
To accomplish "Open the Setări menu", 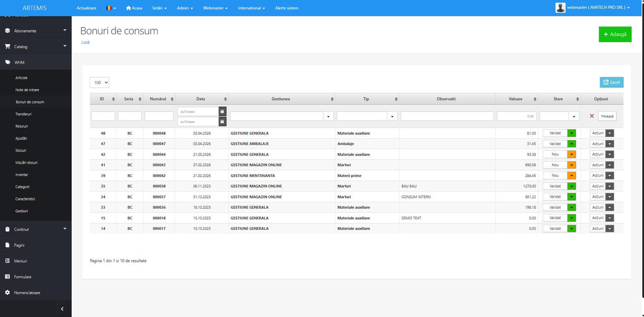I will [x=159, y=8].
